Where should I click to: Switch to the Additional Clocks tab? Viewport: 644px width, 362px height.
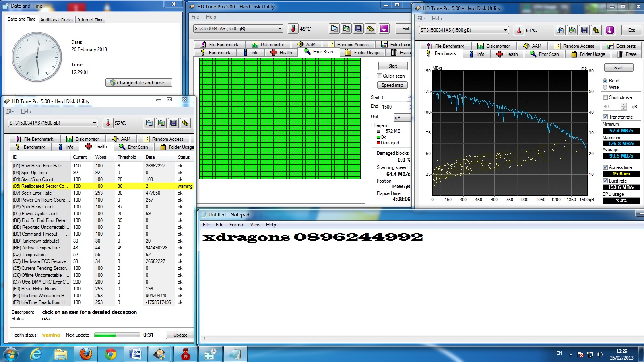56,20
